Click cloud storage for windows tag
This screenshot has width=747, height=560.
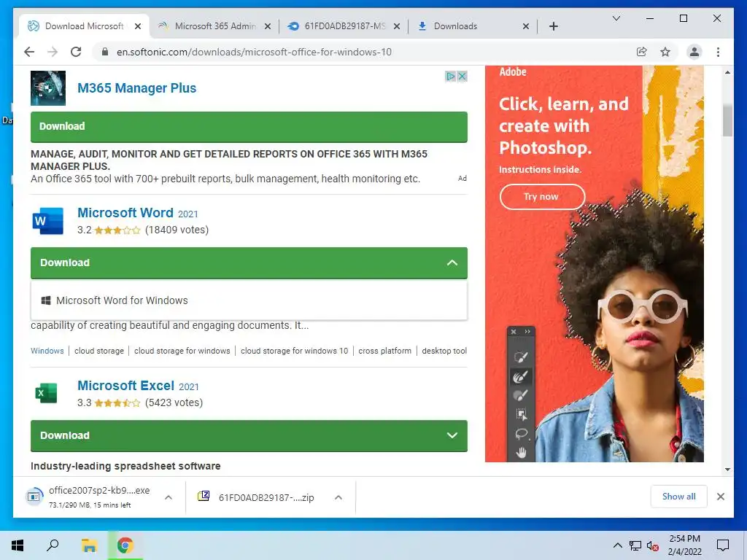pyautogui.click(x=182, y=351)
